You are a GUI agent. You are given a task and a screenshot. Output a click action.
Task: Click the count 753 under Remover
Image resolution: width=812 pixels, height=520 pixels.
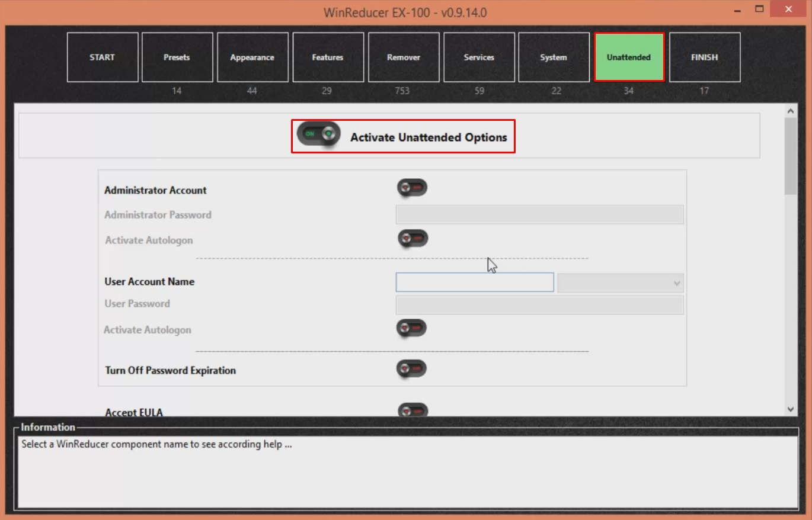(x=402, y=91)
